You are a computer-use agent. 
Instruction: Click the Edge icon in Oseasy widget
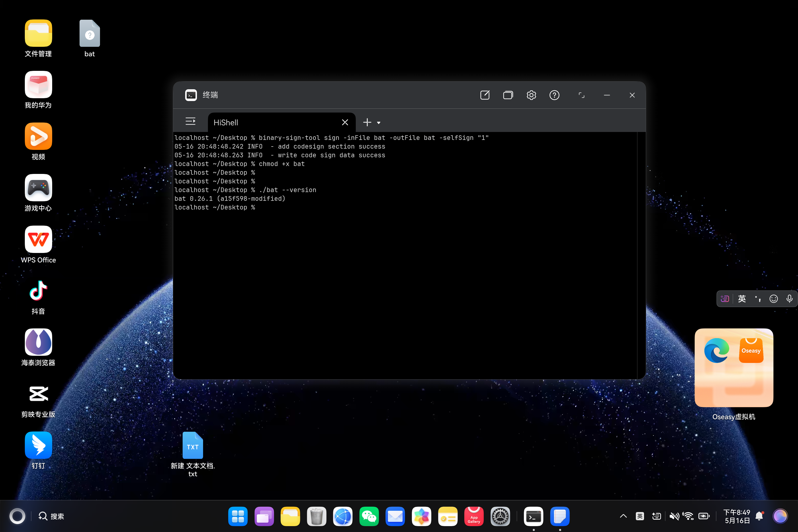point(717,350)
